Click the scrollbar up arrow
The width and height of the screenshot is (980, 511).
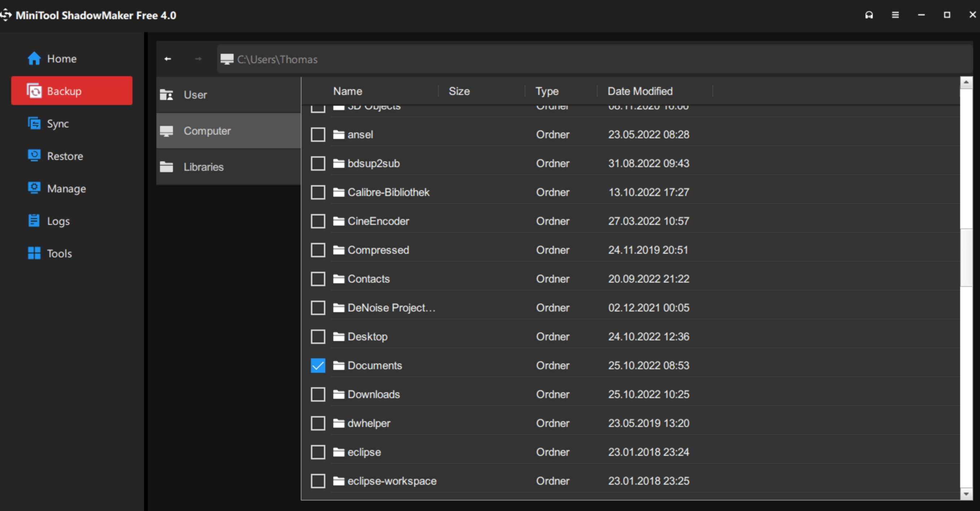tap(966, 83)
